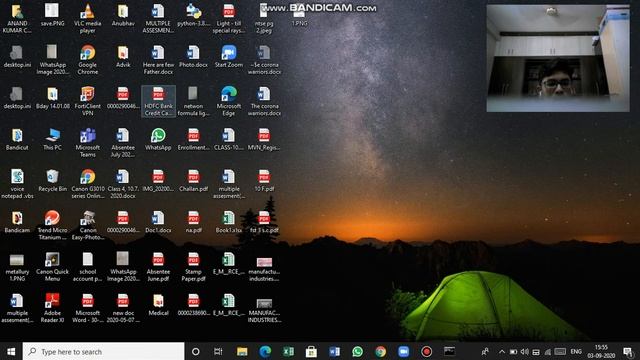Select Bday 14.01.08 folder
This screenshot has height=360, width=640.
(52, 98)
